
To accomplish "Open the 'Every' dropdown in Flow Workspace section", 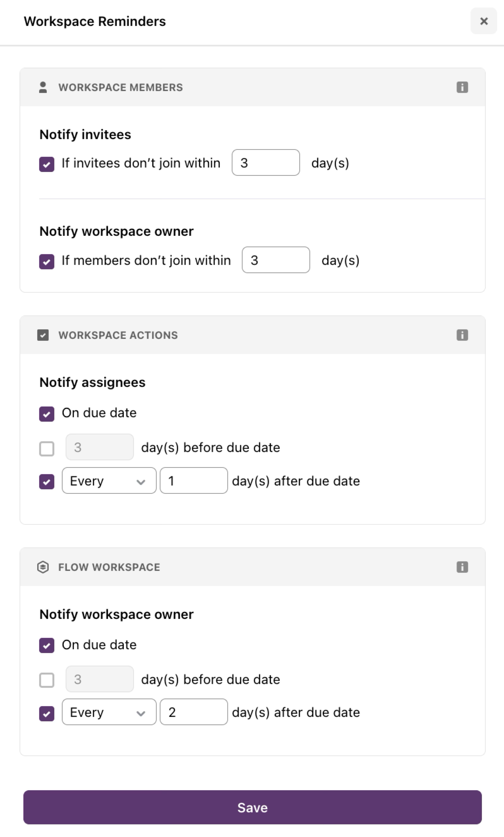I will click(109, 712).
